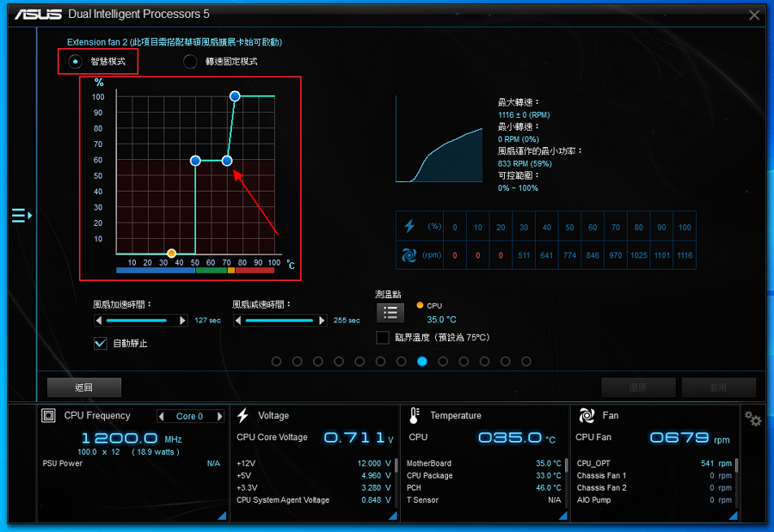Click the fan rpm icon in table
The width and height of the screenshot is (774, 532).
(409, 255)
